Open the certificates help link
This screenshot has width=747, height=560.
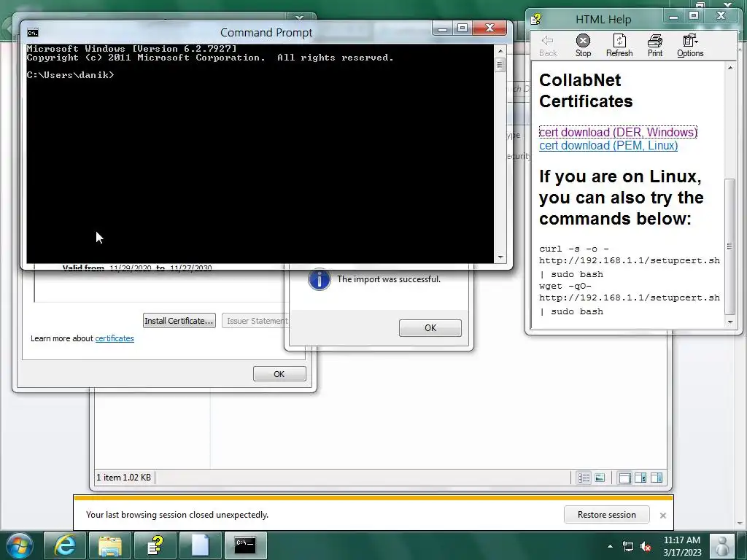click(115, 338)
